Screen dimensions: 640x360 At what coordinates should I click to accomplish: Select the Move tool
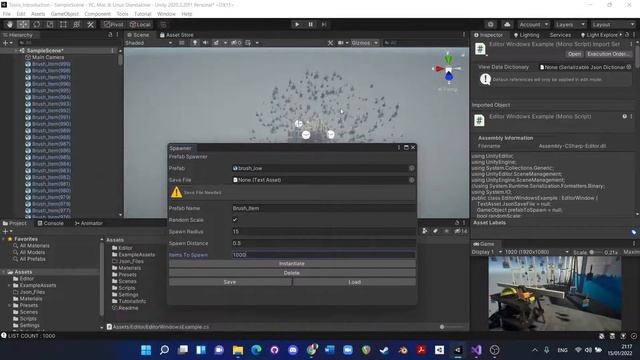pos(23,24)
